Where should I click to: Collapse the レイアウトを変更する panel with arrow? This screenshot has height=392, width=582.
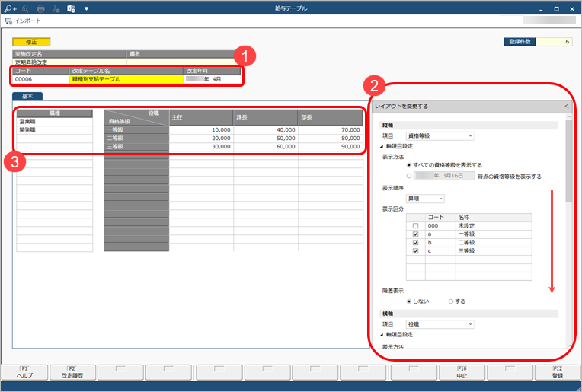tap(566, 107)
